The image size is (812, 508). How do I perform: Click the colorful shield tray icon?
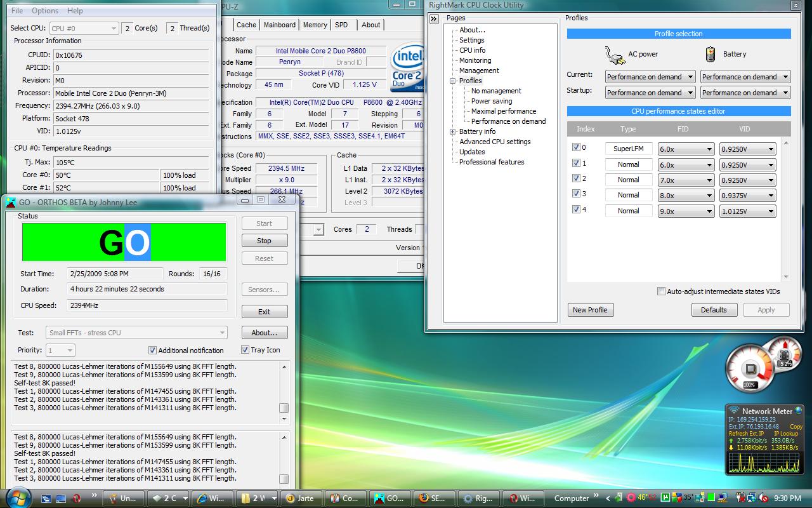677,498
